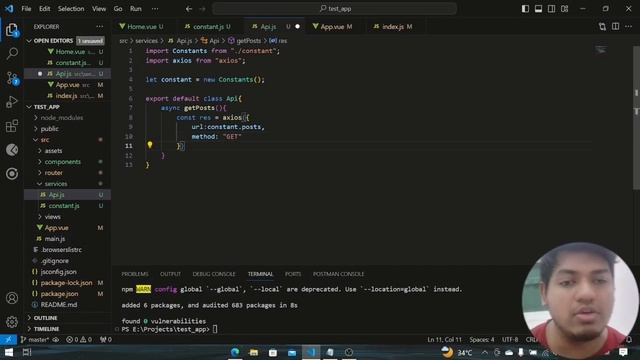The image size is (640, 360).
Task: Switch to Ports panel tab
Action: click(x=293, y=274)
